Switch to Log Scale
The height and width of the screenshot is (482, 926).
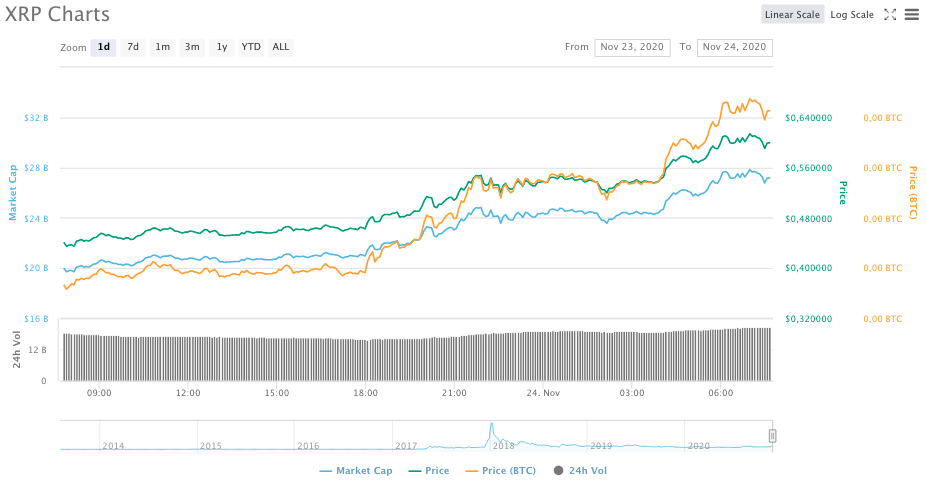point(852,15)
